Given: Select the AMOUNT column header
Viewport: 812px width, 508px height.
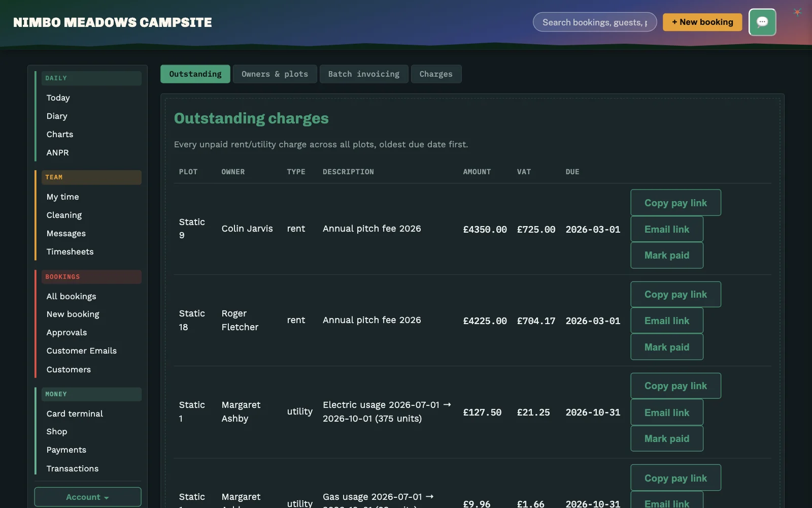Looking at the screenshot, I should click(x=477, y=172).
